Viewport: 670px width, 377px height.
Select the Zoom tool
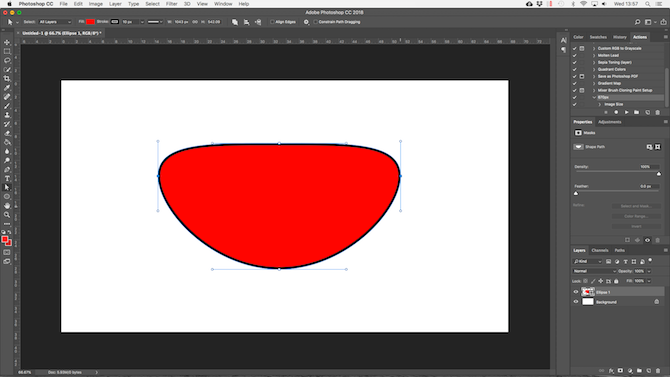(7, 215)
